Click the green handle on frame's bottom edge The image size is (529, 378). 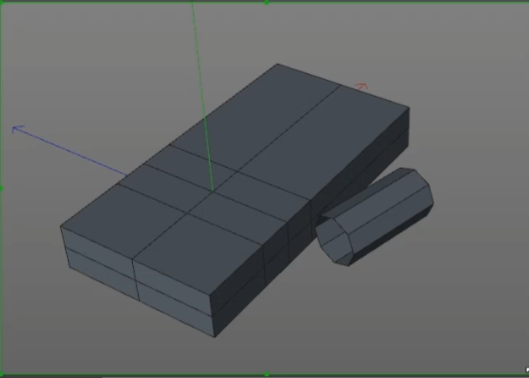[267, 374]
